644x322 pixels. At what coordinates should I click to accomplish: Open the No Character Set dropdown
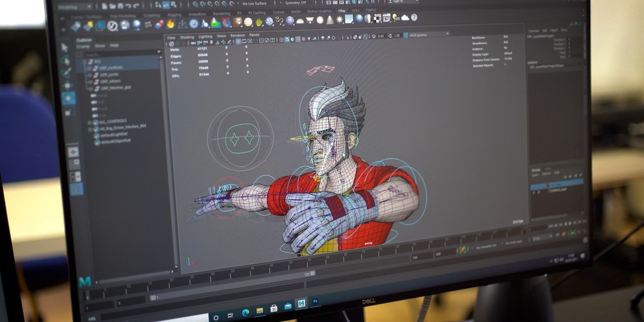[486, 248]
